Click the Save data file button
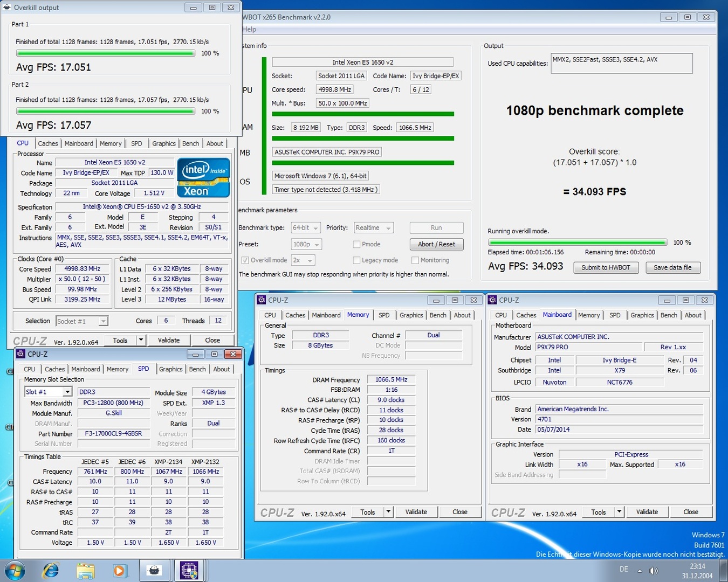Viewport: 728px width, 582px height. (672, 267)
